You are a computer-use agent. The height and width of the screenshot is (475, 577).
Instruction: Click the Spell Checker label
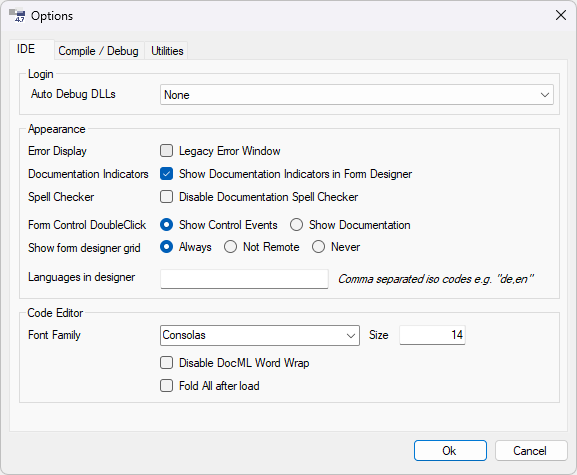coord(61,197)
